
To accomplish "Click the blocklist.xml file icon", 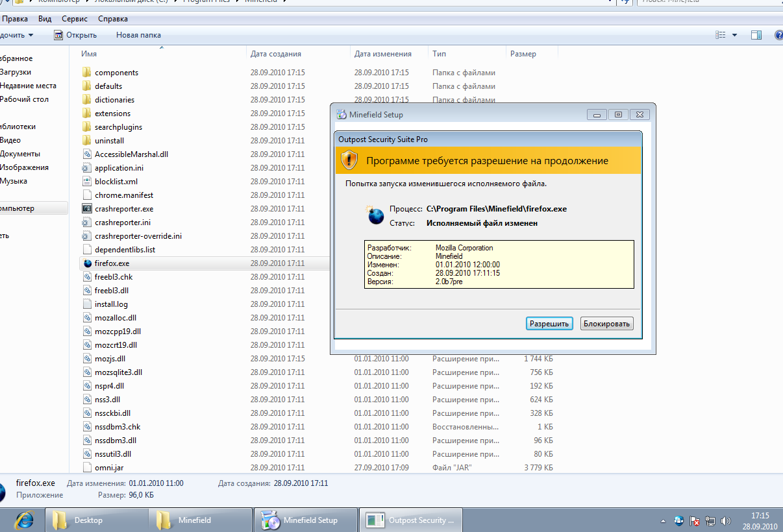I will [x=87, y=182].
